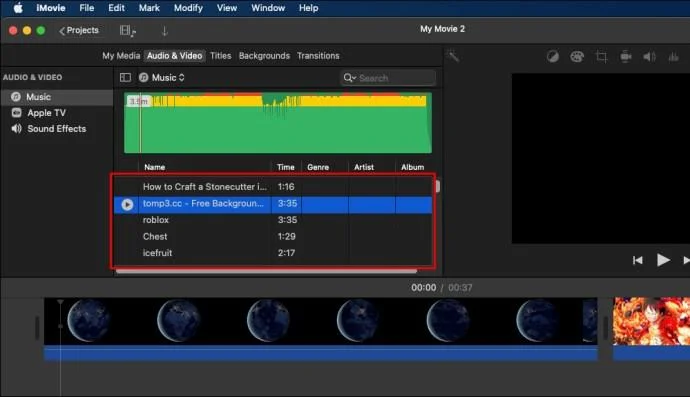Open the Window menu
Image resolution: width=690 pixels, height=397 pixels.
pos(268,8)
